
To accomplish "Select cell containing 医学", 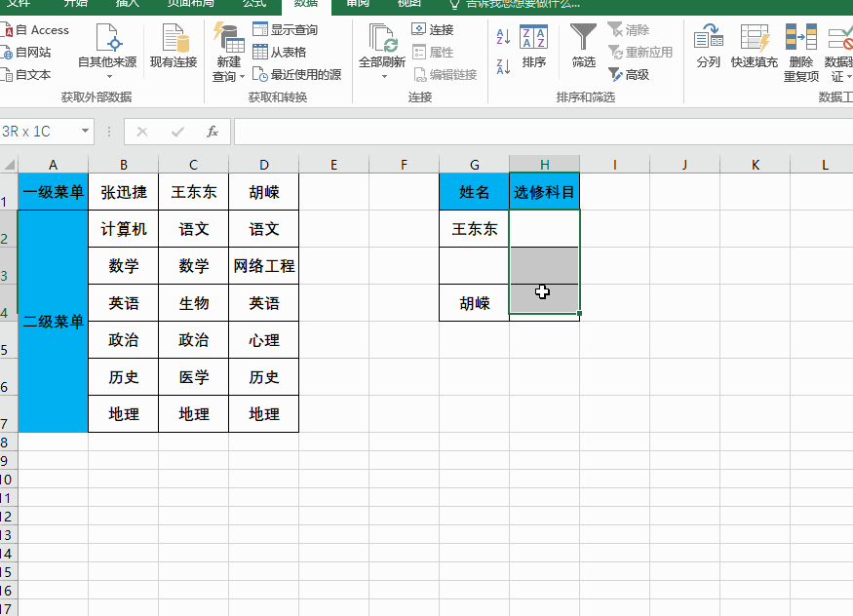I will [194, 377].
